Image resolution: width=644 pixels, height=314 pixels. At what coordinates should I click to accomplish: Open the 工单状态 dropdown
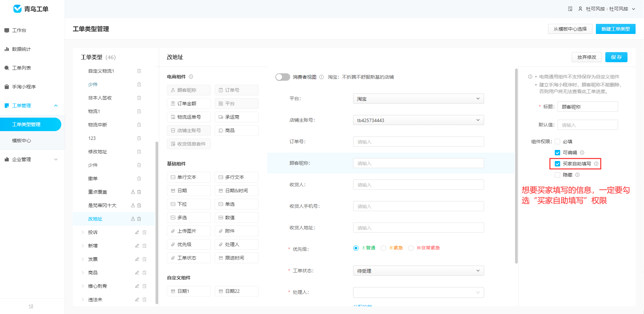point(418,271)
